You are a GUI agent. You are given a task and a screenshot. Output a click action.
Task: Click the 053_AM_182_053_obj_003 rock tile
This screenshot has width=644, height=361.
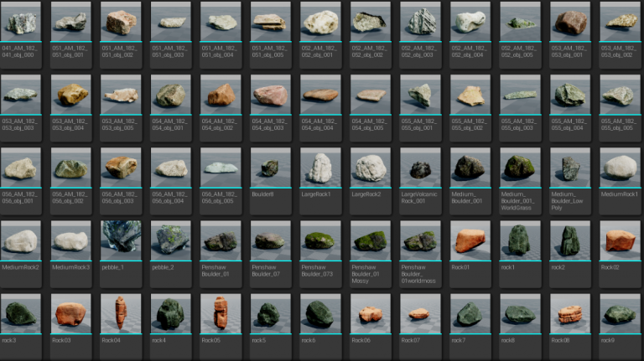[x=20, y=108]
